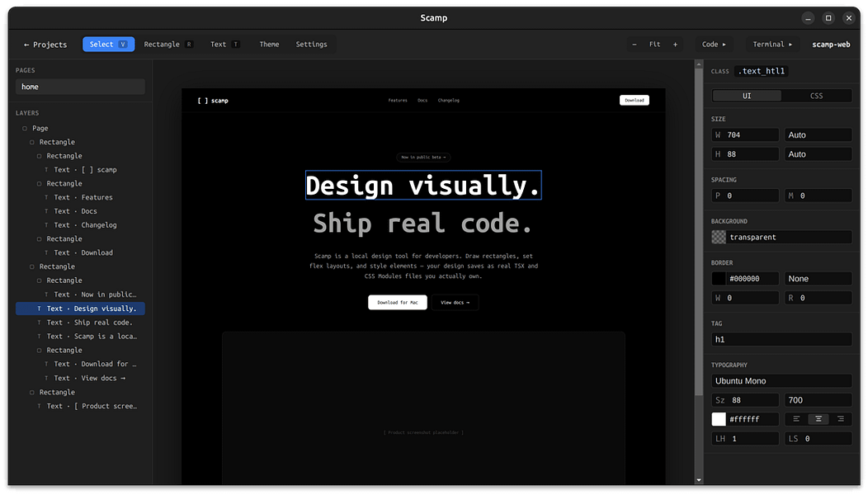868x495 pixels.
Task: Select the Text · Download layer
Action: [80, 252]
